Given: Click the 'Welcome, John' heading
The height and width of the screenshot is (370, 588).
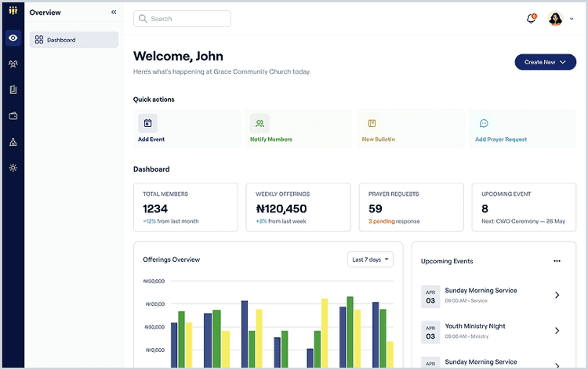Looking at the screenshot, I should [178, 56].
